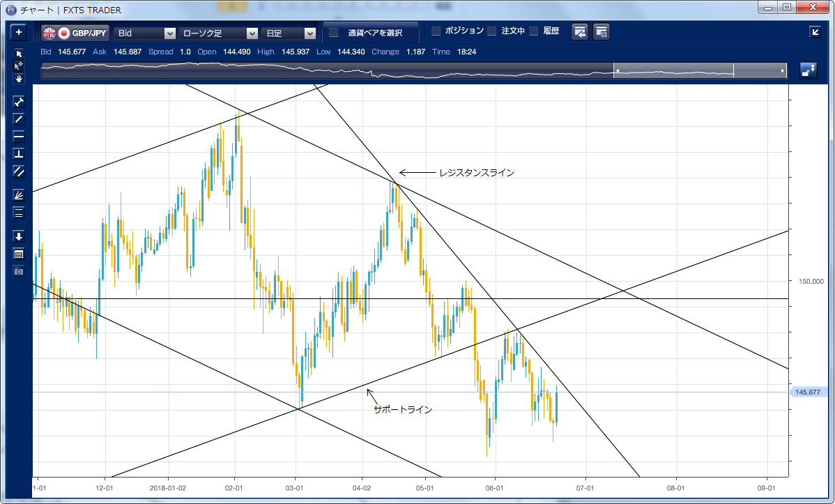This screenshot has width=835, height=504.
Task: Click the 09-01 date axis label
Action: tap(766, 488)
